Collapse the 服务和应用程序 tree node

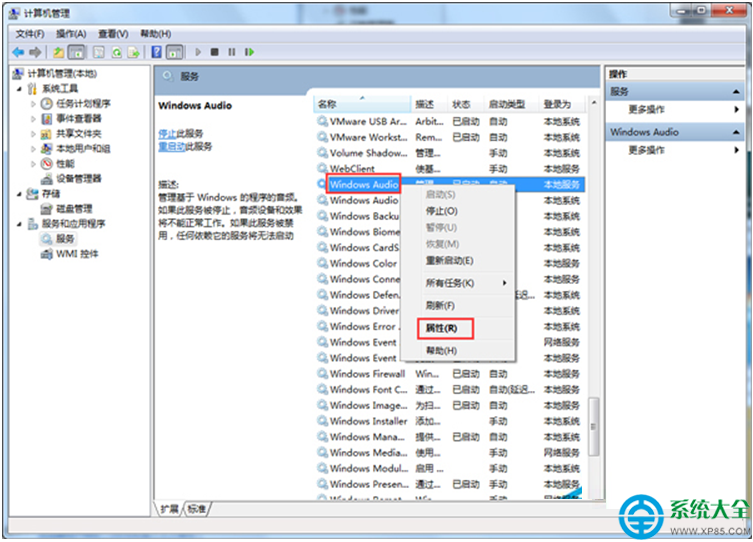(19, 224)
